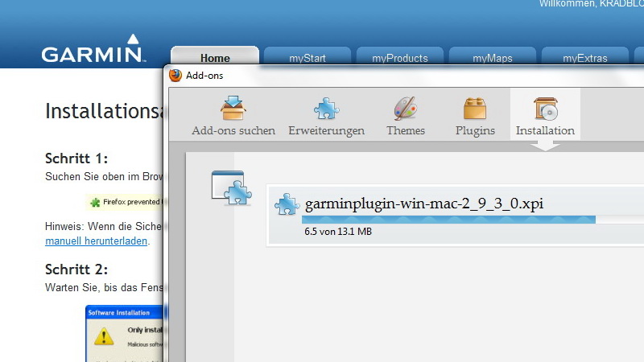Click the Firefox icon in the Add-ons title bar

tap(175, 76)
